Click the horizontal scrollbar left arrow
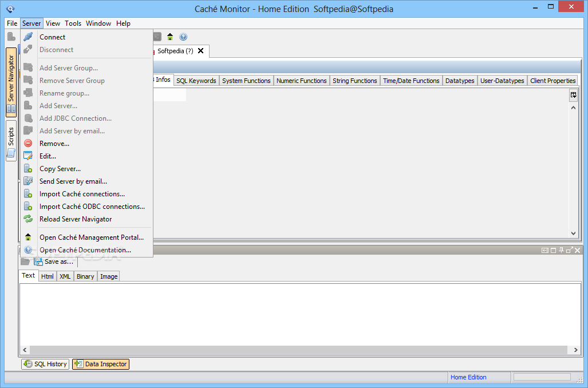Screen dimensions: 588x388 pyautogui.click(x=25, y=350)
